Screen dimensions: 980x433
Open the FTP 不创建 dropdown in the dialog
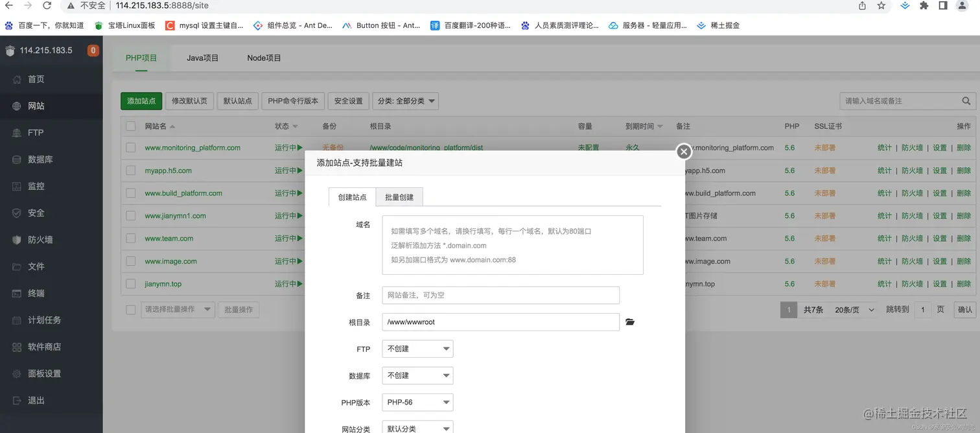click(417, 348)
